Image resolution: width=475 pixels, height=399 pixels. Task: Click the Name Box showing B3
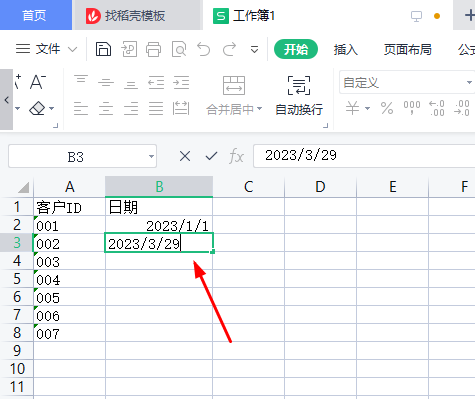pos(76,156)
